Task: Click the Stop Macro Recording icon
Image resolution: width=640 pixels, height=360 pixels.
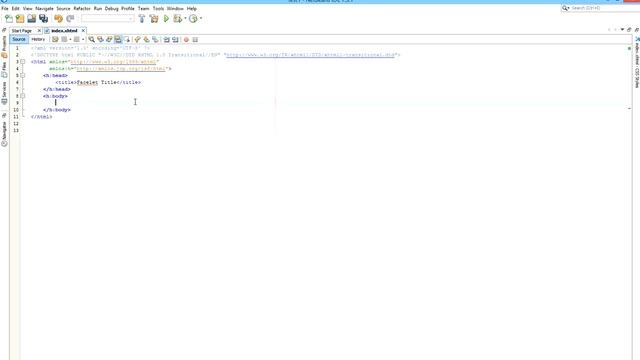Action: click(x=195, y=40)
